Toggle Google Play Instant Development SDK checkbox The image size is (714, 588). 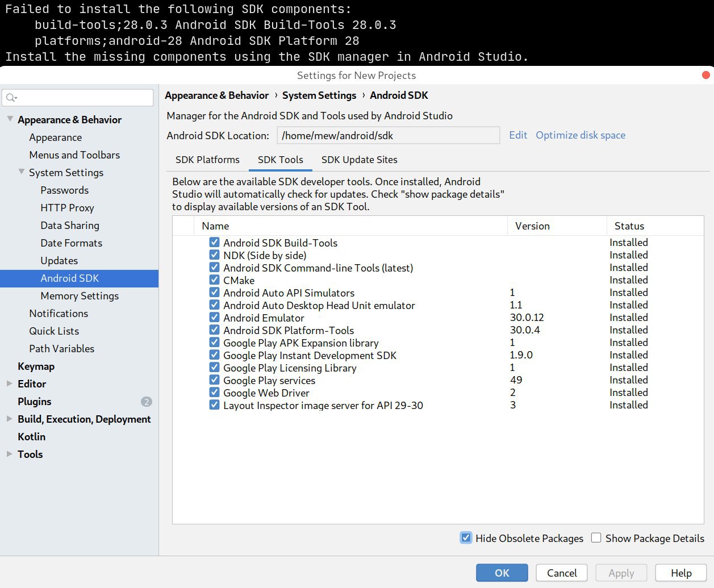pyautogui.click(x=214, y=355)
